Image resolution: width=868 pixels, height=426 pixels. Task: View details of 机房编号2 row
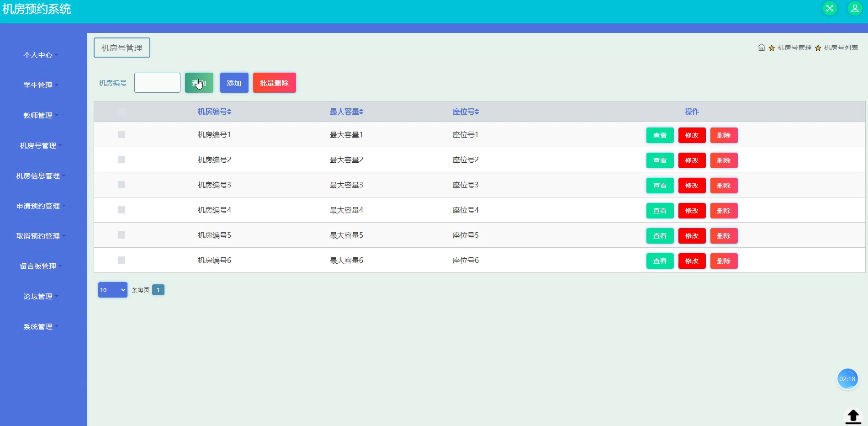coord(660,160)
